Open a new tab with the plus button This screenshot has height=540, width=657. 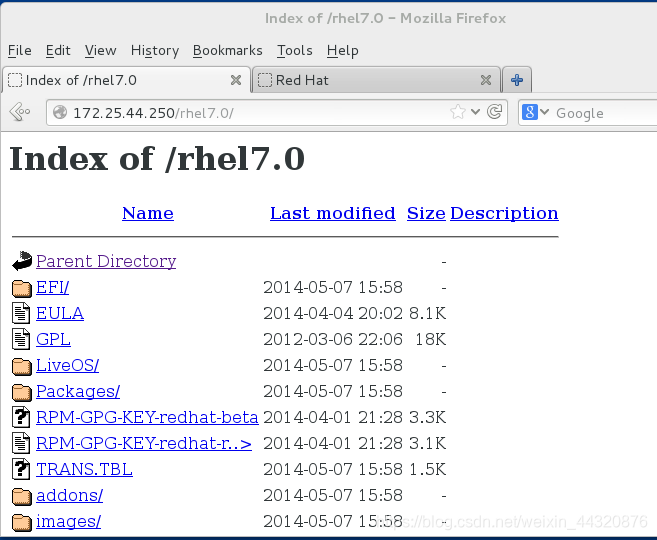point(517,80)
